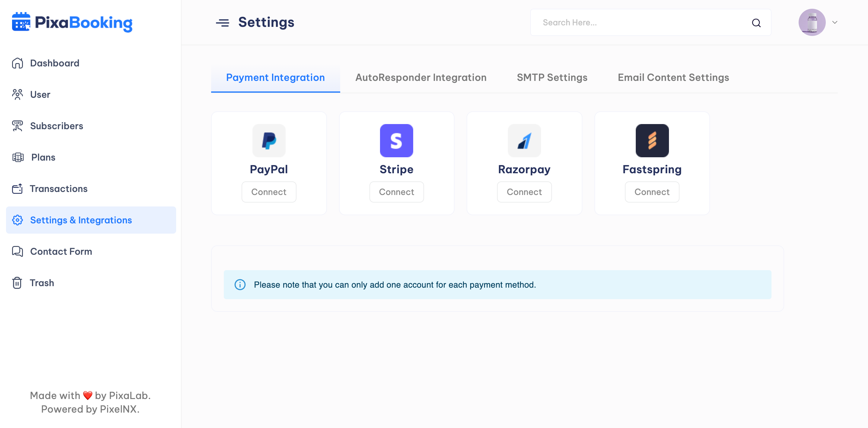Click the Plans icon in sidebar

18,157
